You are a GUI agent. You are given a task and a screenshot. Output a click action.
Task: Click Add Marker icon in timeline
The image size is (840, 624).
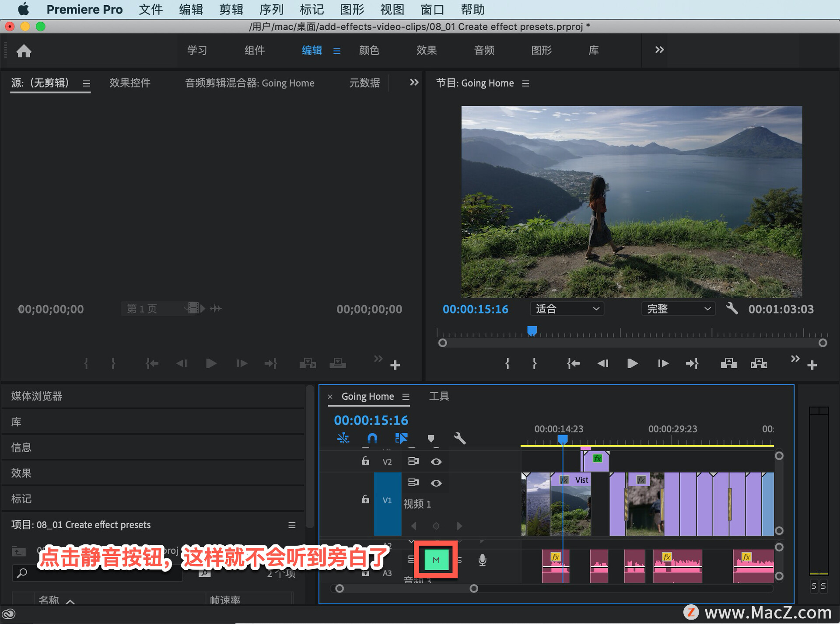[x=431, y=438]
